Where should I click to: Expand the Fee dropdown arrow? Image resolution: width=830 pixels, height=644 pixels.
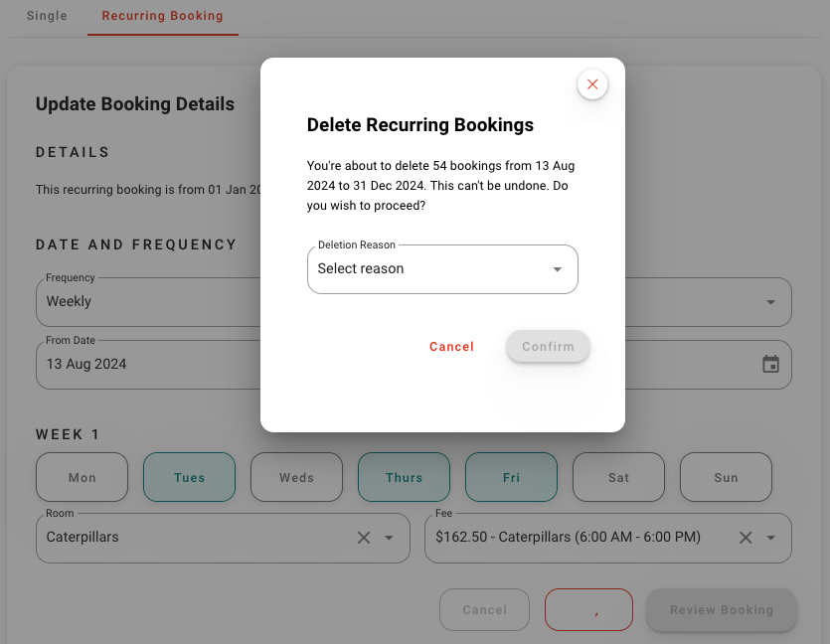pyautogui.click(x=771, y=538)
